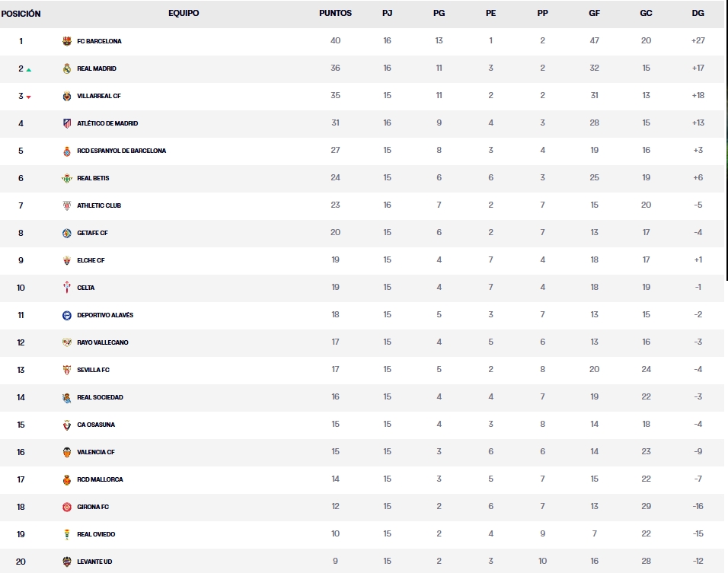Click the DG column header
The width and height of the screenshot is (728, 573).
[x=698, y=13]
